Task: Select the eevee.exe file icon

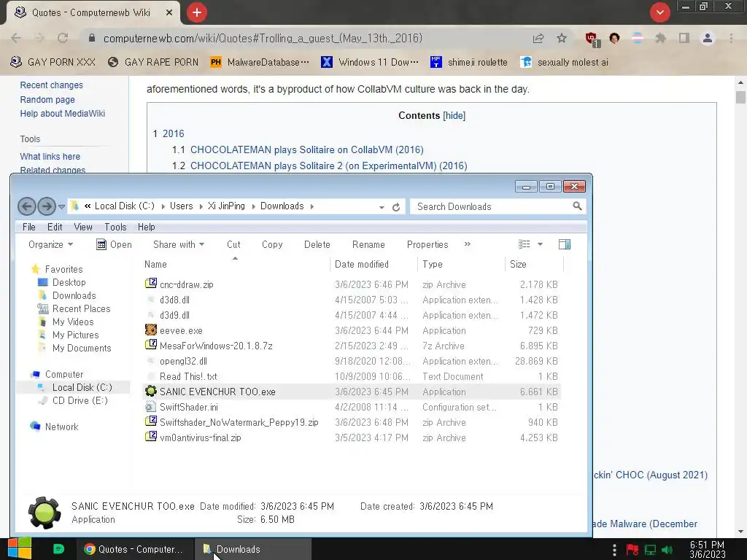Action: [150, 330]
